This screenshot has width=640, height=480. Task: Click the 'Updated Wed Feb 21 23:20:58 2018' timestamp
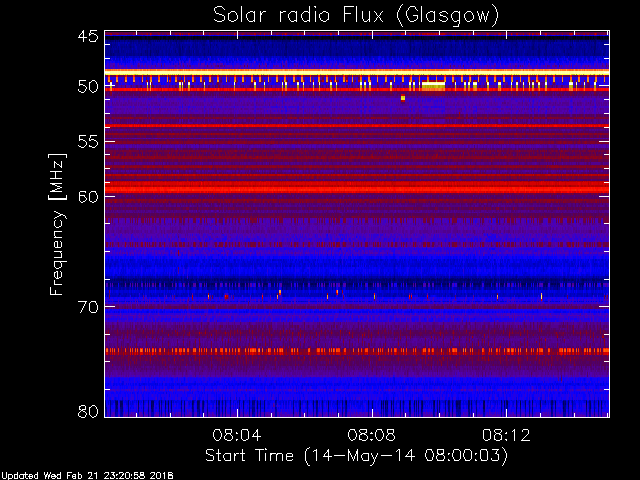(87, 476)
